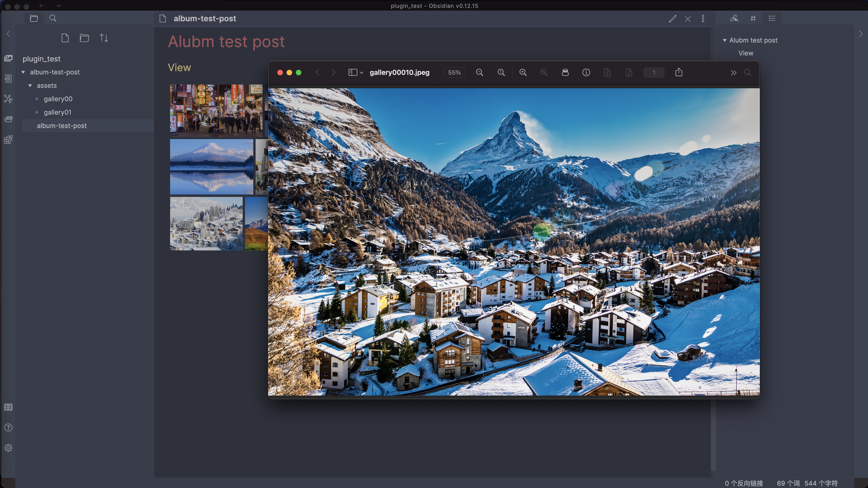The image size is (868, 488).
Task: Open Preview's image info inspector icon
Action: click(x=586, y=73)
